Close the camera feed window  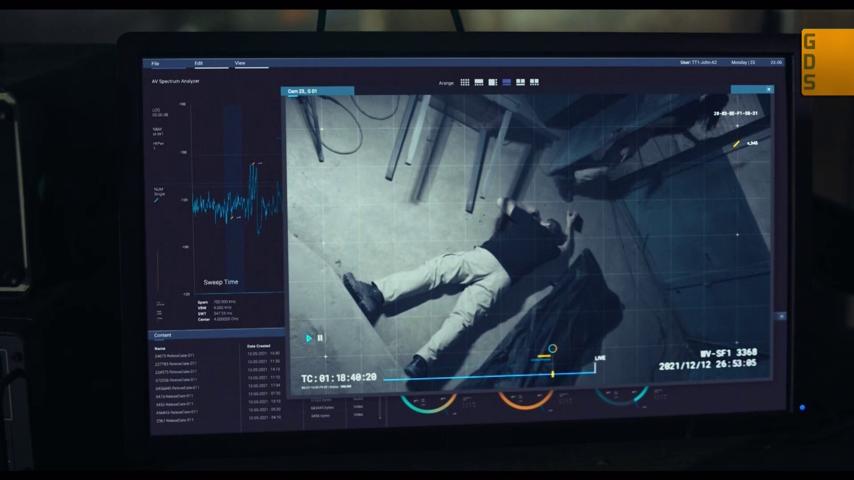point(769,89)
